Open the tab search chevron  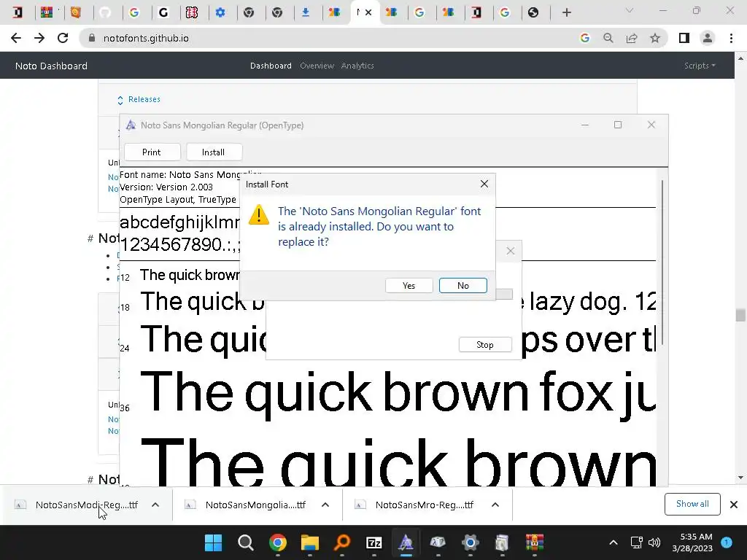pos(630,10)
